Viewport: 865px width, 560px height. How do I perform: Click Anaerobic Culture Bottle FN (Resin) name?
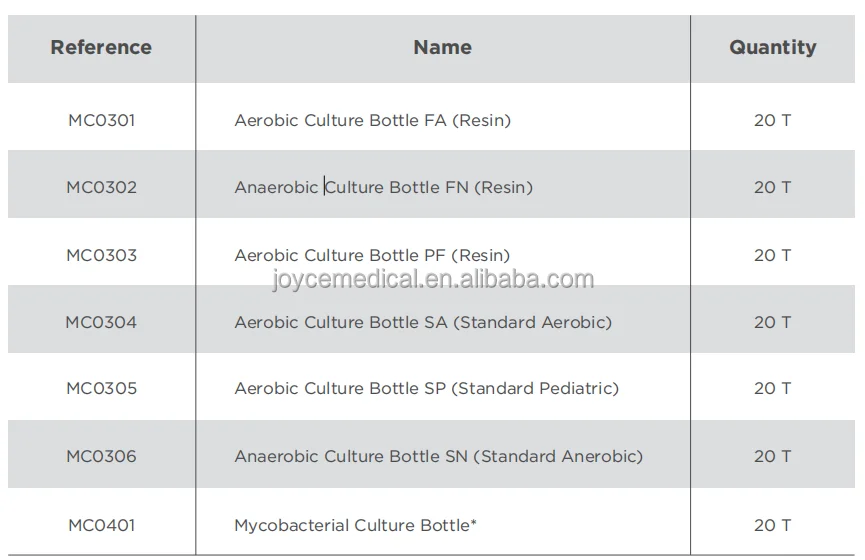click(x=383, y=187)
